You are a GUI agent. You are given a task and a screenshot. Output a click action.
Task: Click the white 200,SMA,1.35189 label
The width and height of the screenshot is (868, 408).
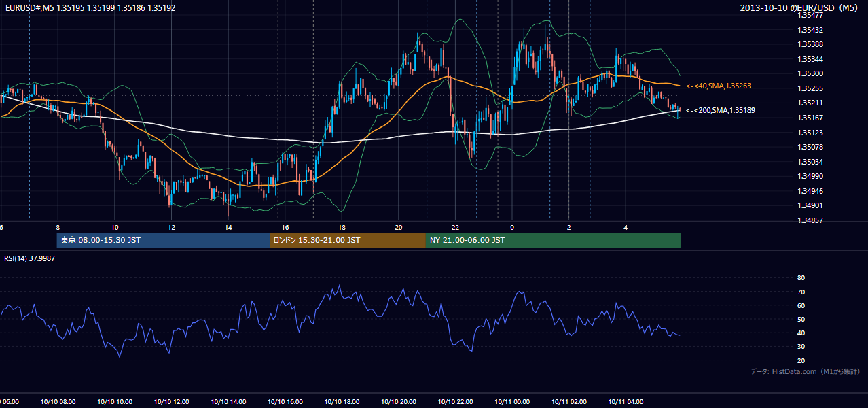720,110
